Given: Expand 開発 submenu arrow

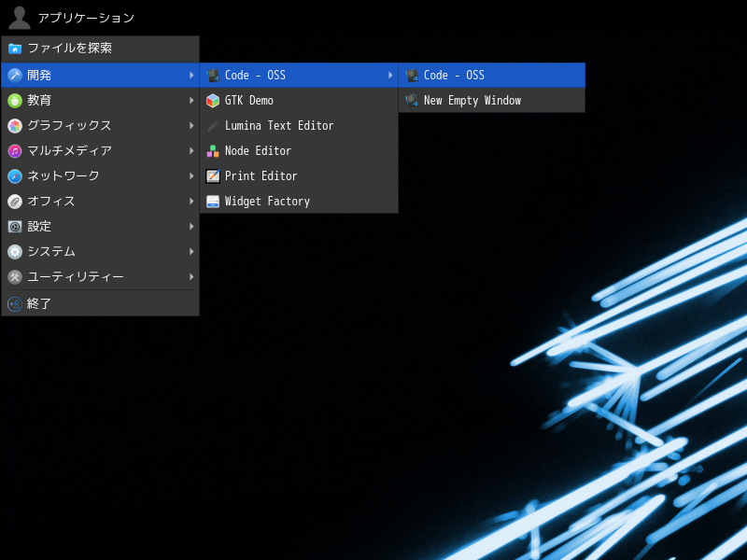Looking at the screenshot, I should coord(191,76).
